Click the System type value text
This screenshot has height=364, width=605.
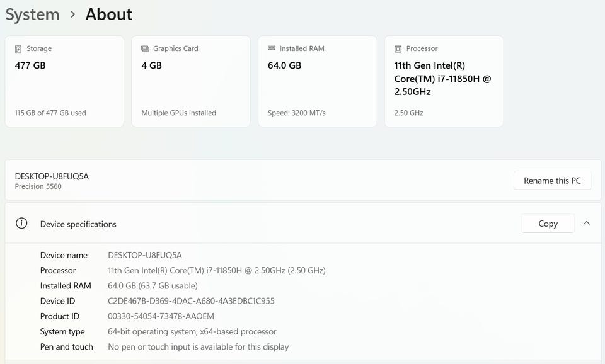tap(192, 331)
